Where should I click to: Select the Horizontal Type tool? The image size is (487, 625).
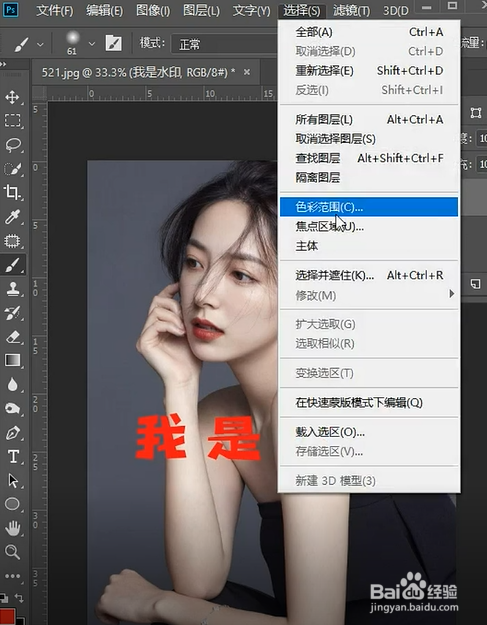tap(13, 457)
